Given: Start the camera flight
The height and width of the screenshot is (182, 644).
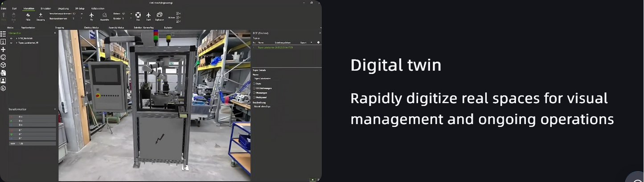Looking at the screenshot, I should pos(148,16).
